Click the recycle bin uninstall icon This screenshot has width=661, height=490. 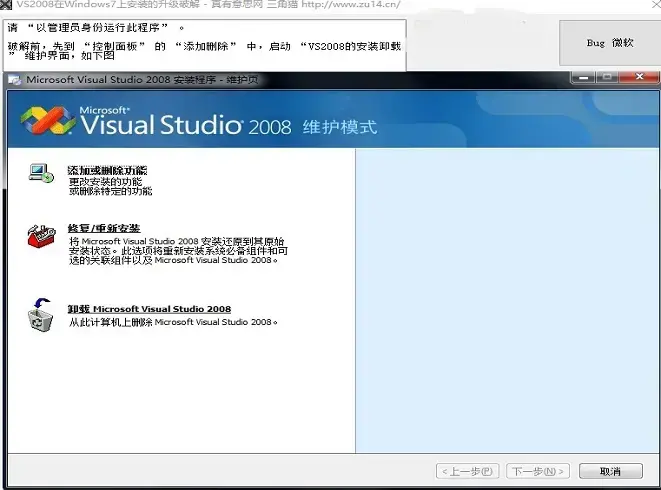[40, 315]
